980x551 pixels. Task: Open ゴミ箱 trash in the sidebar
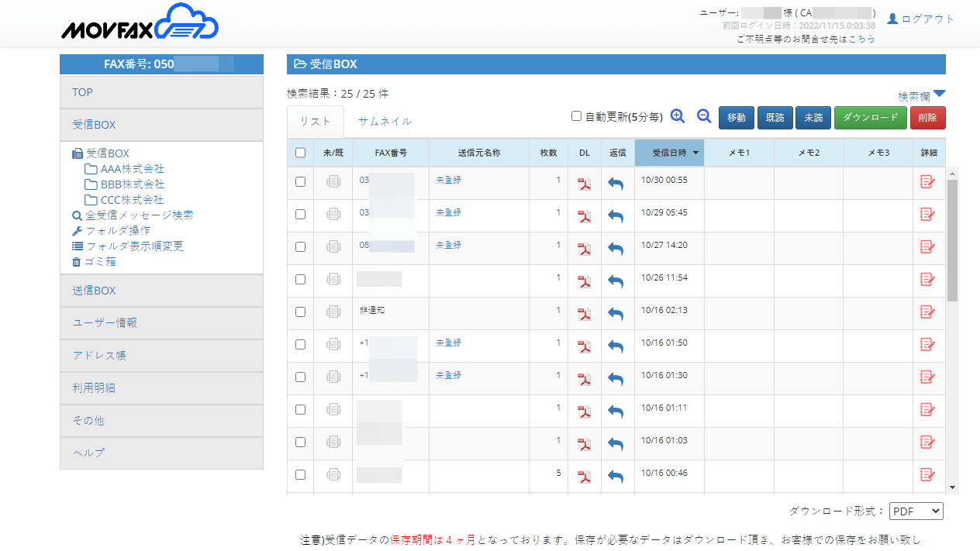tap(94, 262)
